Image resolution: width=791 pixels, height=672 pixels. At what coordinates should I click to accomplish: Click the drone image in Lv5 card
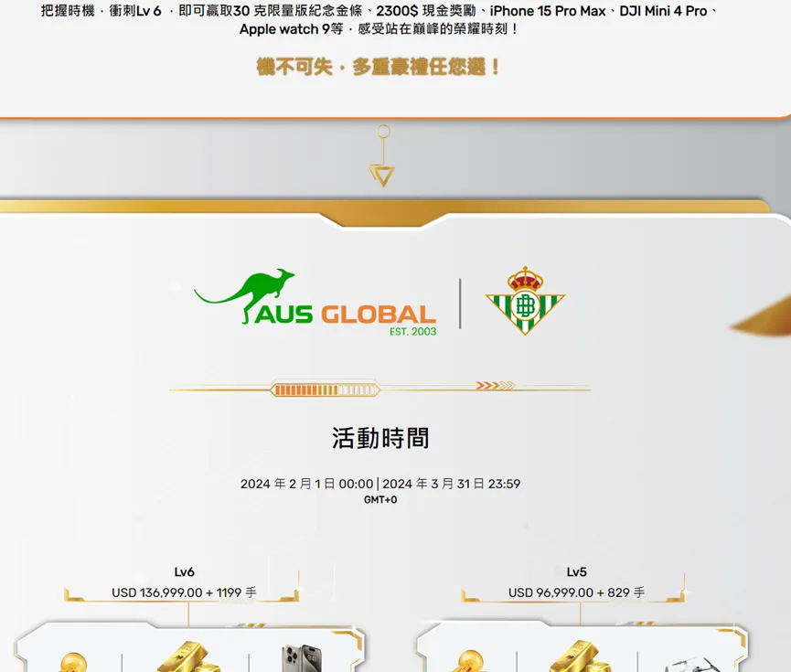pyautogui.click(x=690, y=664)
